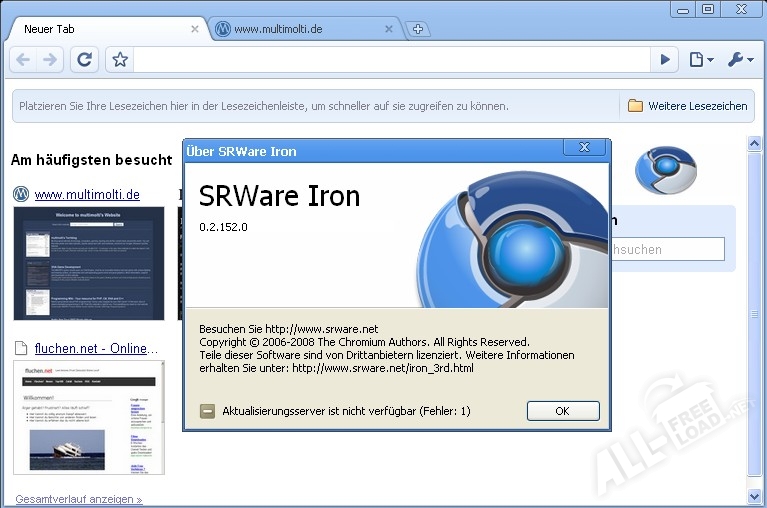Click the Forward navigation arrow
767x508 pixels.
pyautogui.click(x=50, y=60)
